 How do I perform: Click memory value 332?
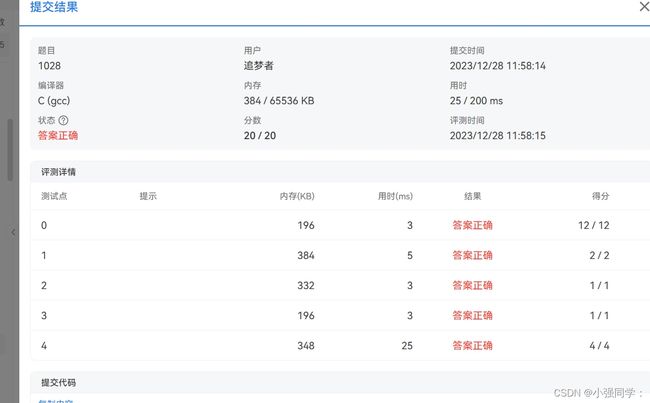coord(306,286)
